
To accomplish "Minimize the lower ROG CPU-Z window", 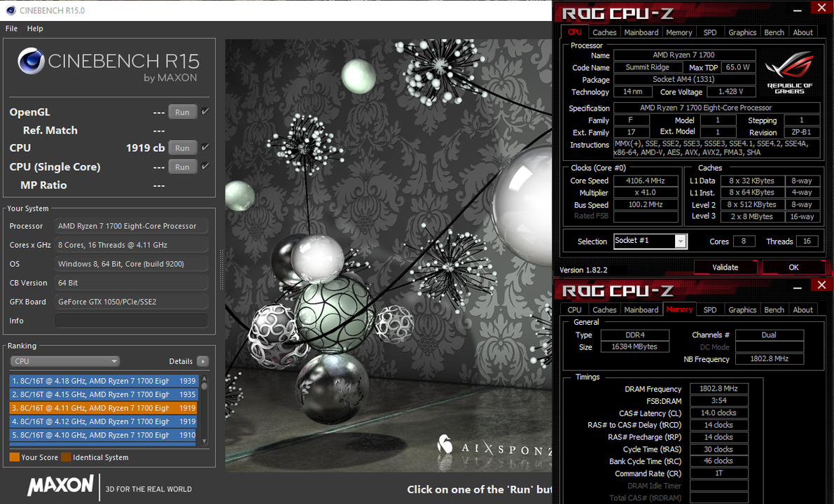I will pyautogui.click(x=798, y=288).
